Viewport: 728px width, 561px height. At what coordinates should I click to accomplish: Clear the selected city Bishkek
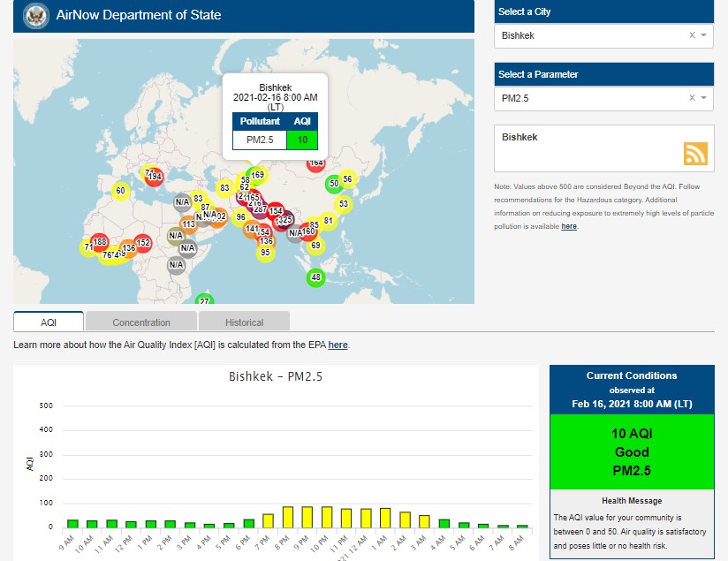[692, 35]
